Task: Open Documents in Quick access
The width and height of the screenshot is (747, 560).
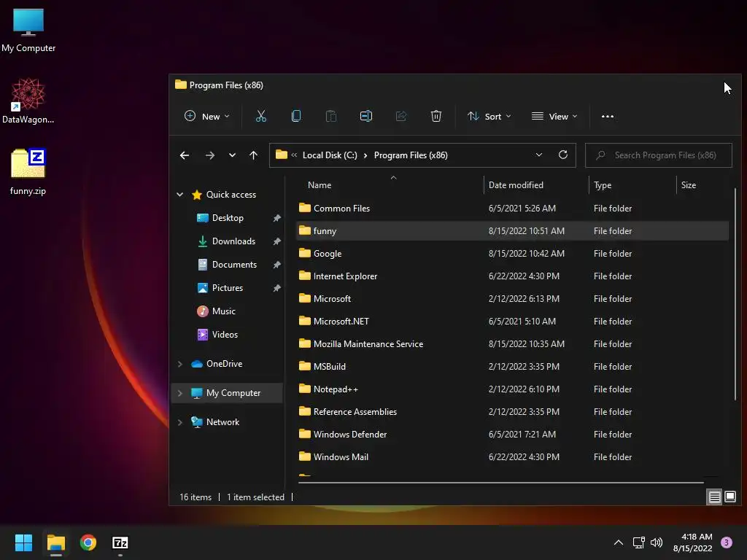Action: (234, 264)
